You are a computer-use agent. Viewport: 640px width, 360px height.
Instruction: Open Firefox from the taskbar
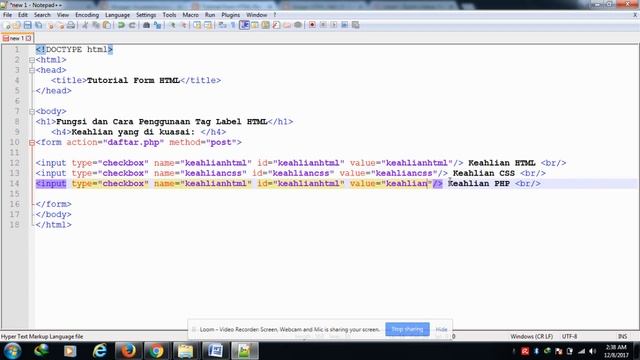pyautogui.click(x=128, y=351)
